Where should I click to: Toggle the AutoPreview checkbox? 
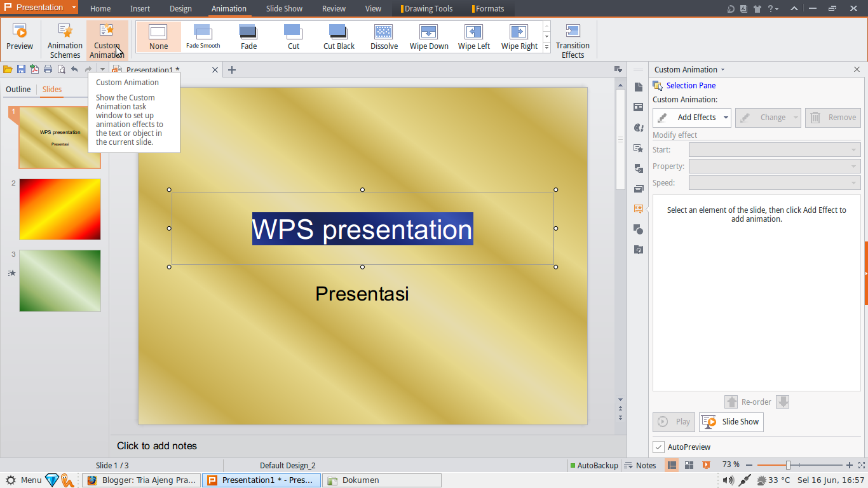658,447
